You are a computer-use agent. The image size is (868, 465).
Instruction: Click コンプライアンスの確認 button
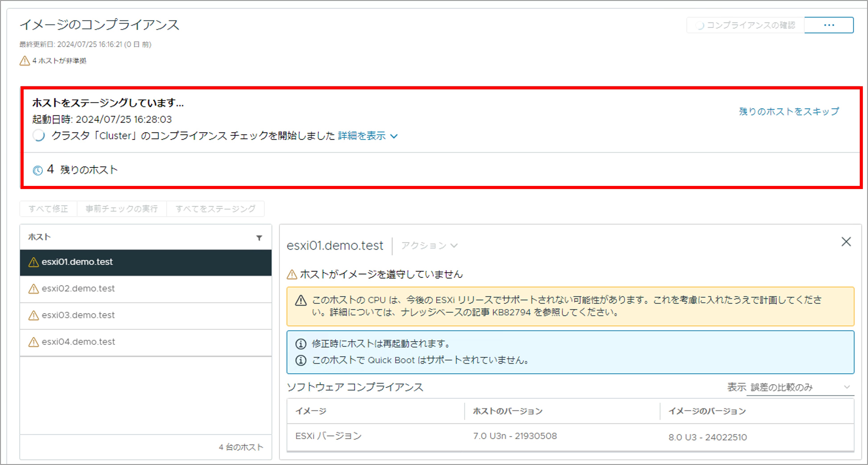coord(745,25)
